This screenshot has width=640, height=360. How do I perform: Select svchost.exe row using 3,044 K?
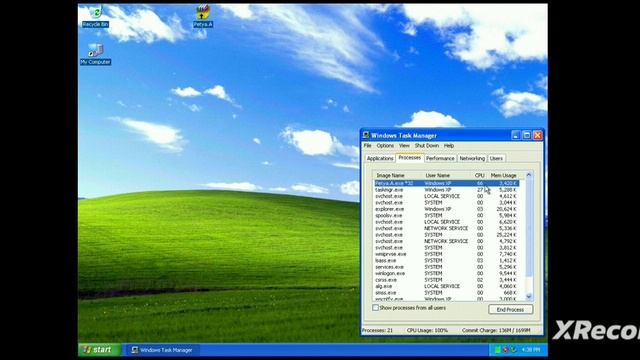[x=447, y=203]
